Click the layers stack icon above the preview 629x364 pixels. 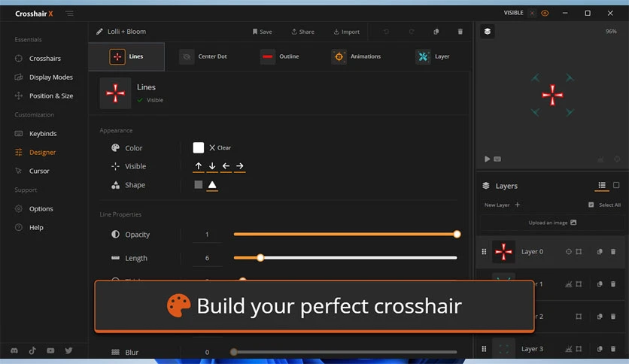[487, 32]
